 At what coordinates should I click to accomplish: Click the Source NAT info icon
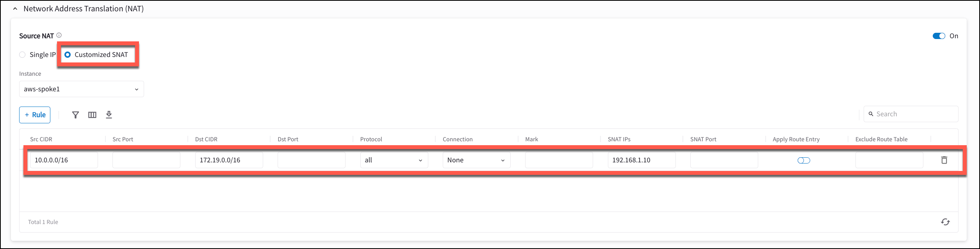pyautogui.click(x=59, y=35)
